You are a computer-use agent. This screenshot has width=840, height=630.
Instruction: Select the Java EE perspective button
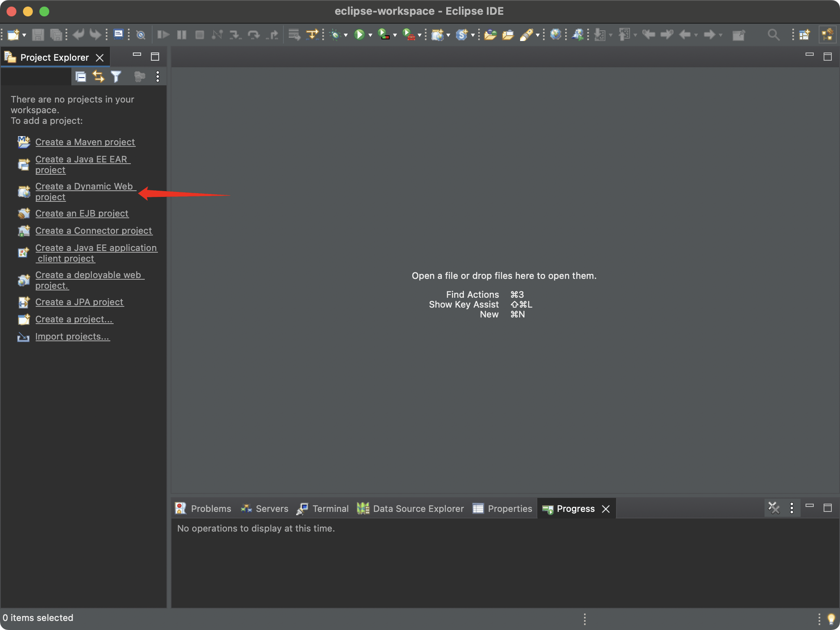point(828,34)
